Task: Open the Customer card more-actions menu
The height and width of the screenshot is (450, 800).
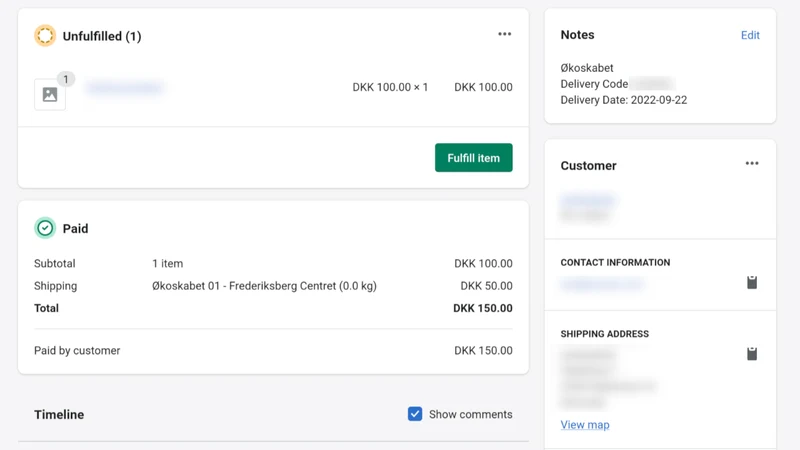Action: 752,164
